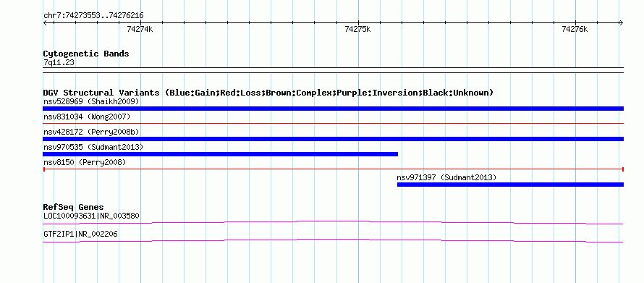644x283 pixels.
Task: Click the left arrow of the ruler
Action: 45,22
